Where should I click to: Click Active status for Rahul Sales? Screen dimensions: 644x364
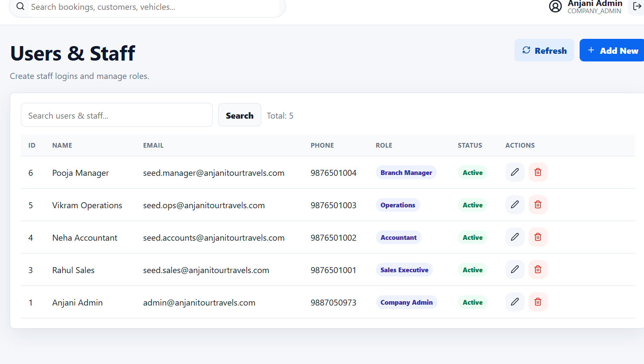point(473,270)
